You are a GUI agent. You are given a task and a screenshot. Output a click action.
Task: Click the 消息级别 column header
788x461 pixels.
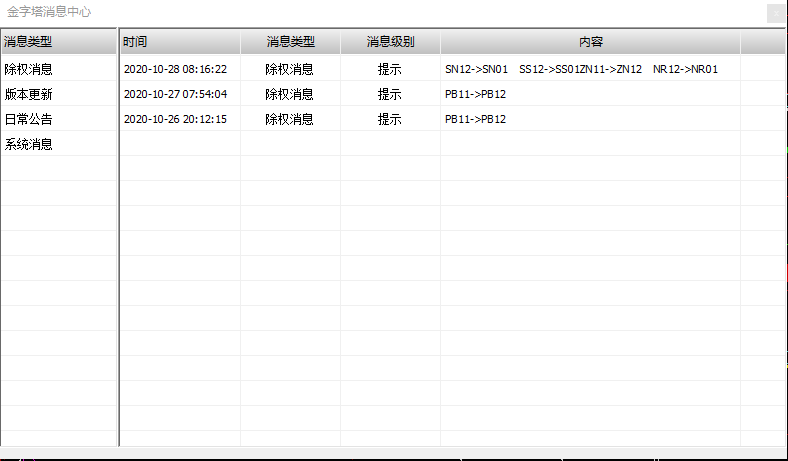(x=390, y=42)
